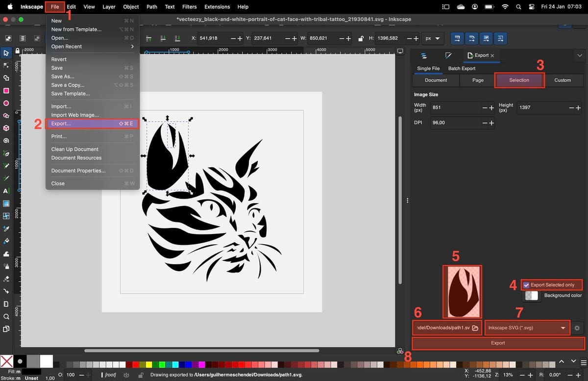Toggle the ruler guide lock icon

[18, 51]
